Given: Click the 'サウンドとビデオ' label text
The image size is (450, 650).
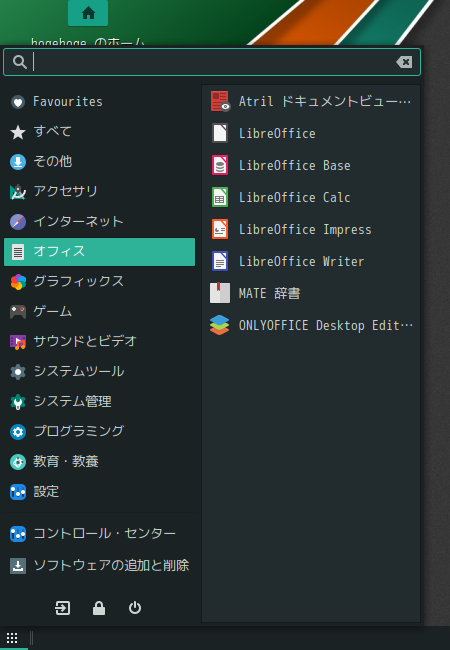Looking at the screenshot, I should pos(85,342).
